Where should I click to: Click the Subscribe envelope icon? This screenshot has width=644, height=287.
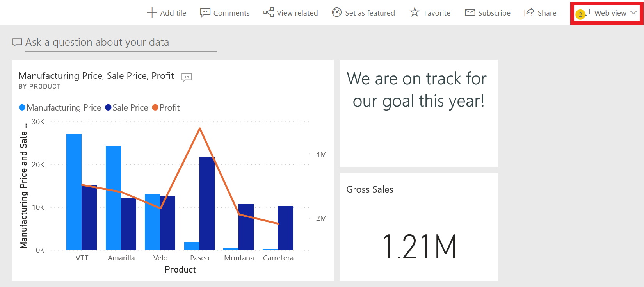tap(470, 13)
